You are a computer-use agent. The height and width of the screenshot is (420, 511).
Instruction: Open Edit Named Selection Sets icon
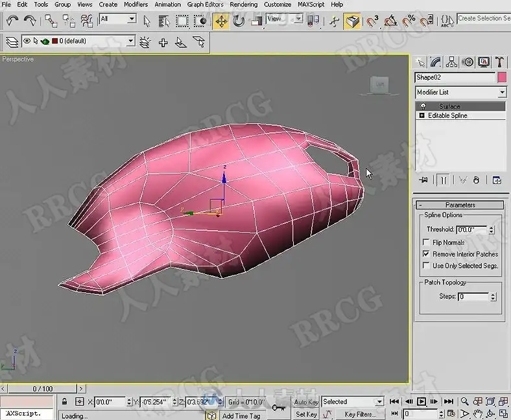coord(447,21)
